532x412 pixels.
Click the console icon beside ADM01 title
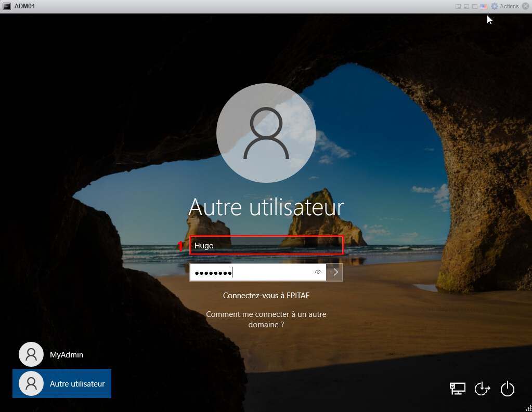[7, 6]
